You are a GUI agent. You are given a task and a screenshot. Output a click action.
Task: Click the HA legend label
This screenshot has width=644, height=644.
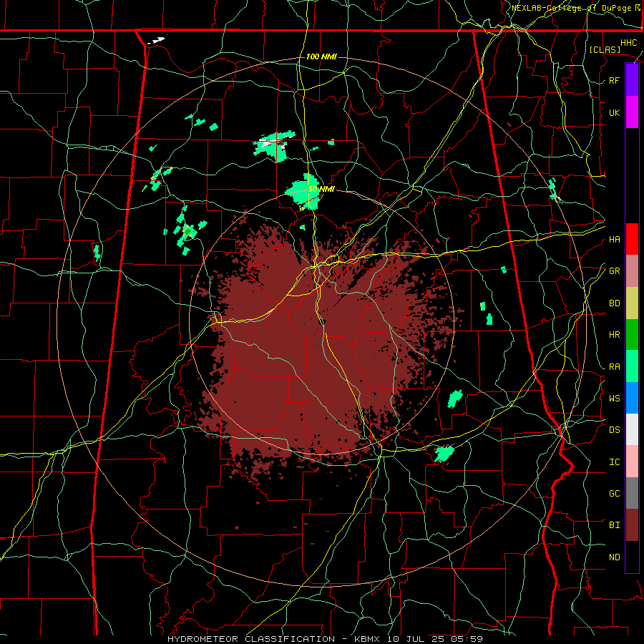coord(614,240)
